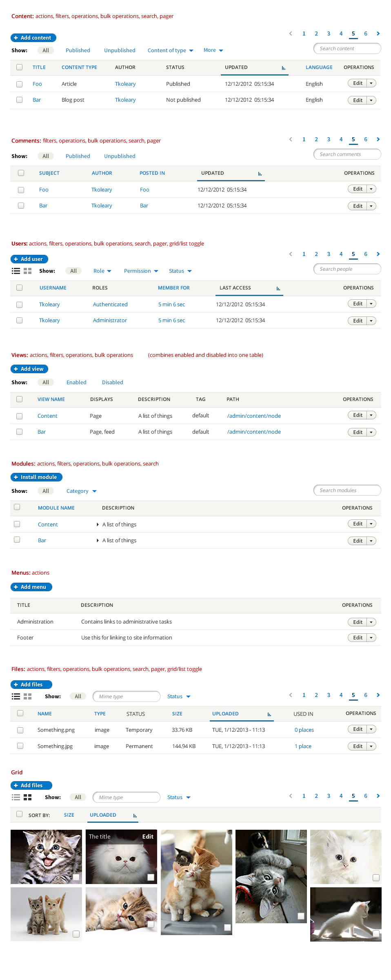Click sort icon beside LAST ACCESS column
391x980 pixels.
point(278,288)
